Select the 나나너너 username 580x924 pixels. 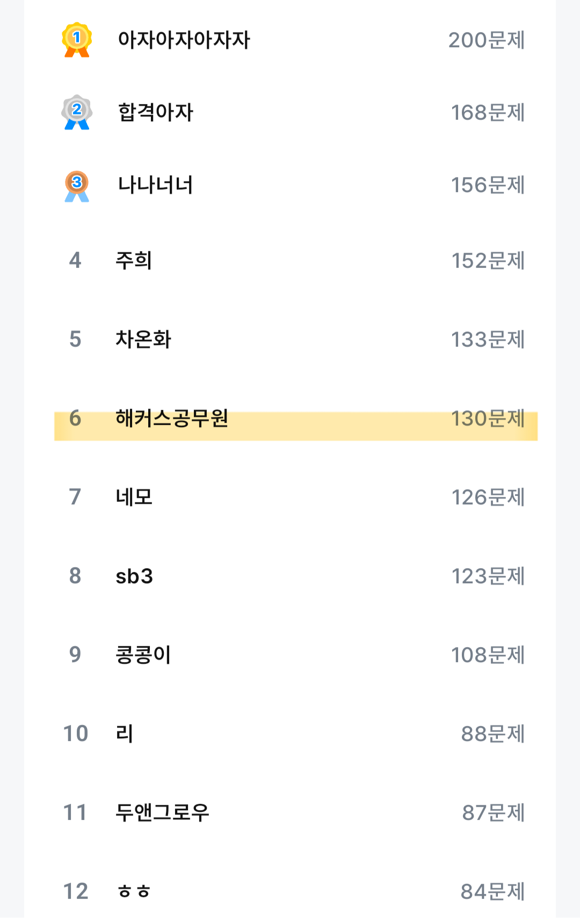pos(155,185)
